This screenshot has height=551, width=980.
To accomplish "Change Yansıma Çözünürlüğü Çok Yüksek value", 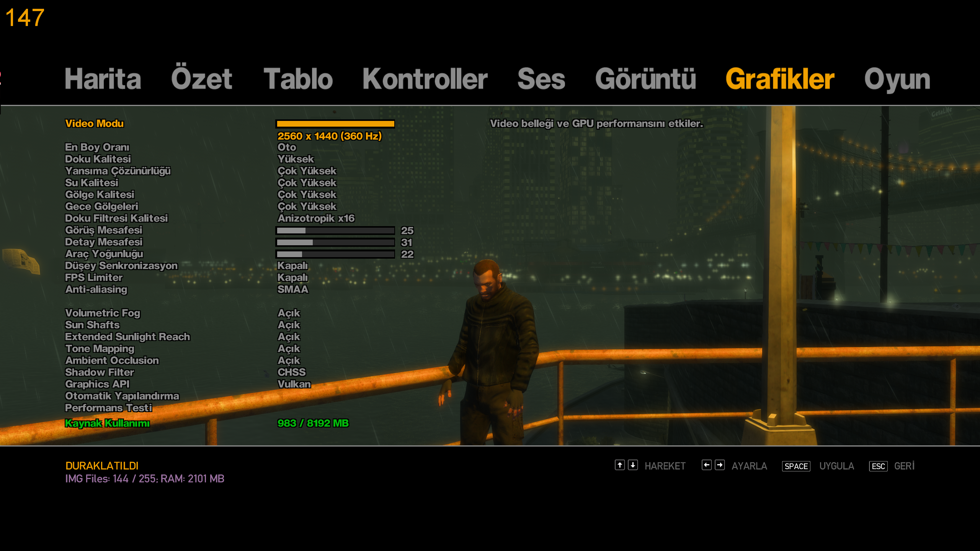I will [x=307, y=171].
